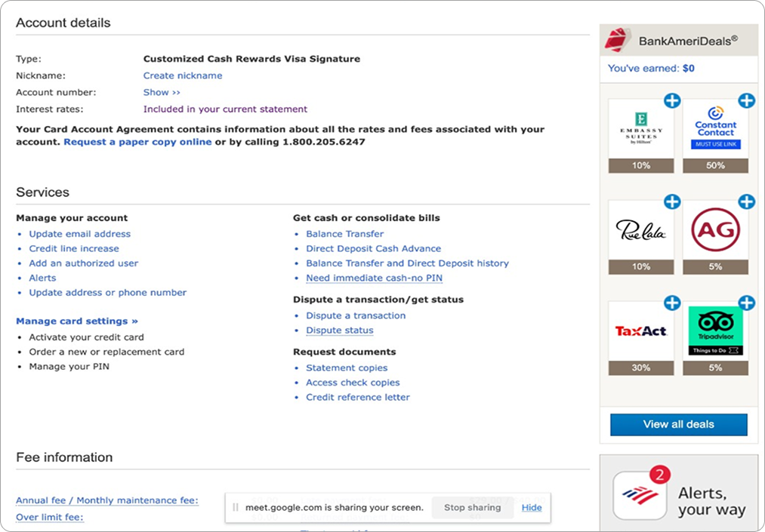Add the Tripadvisor deal plus icon
The width and height of the screenshot is (765, 532).
pos(746,303)
